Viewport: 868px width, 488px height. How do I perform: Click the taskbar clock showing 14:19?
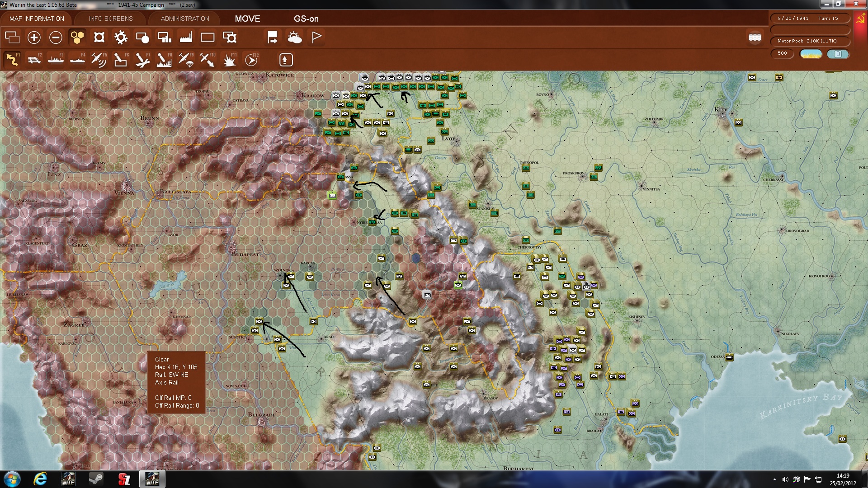coord(843,479)
